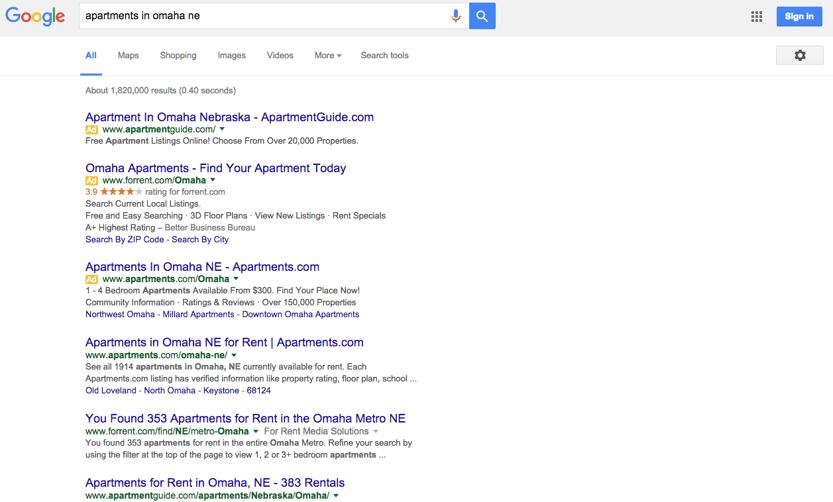Viewport: 833px width, 502px height.
Task: Click For Rent Media Solutions label
Action: pos(316,431)
